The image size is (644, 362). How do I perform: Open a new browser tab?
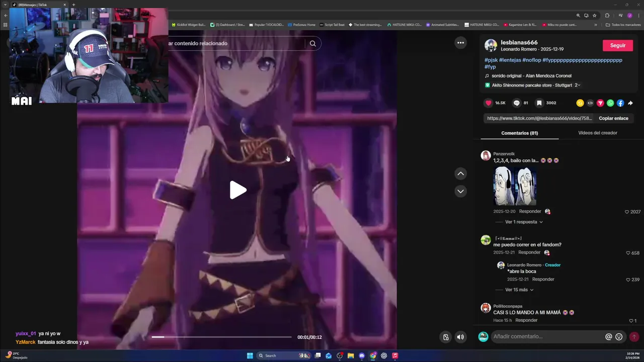[73, 5]
